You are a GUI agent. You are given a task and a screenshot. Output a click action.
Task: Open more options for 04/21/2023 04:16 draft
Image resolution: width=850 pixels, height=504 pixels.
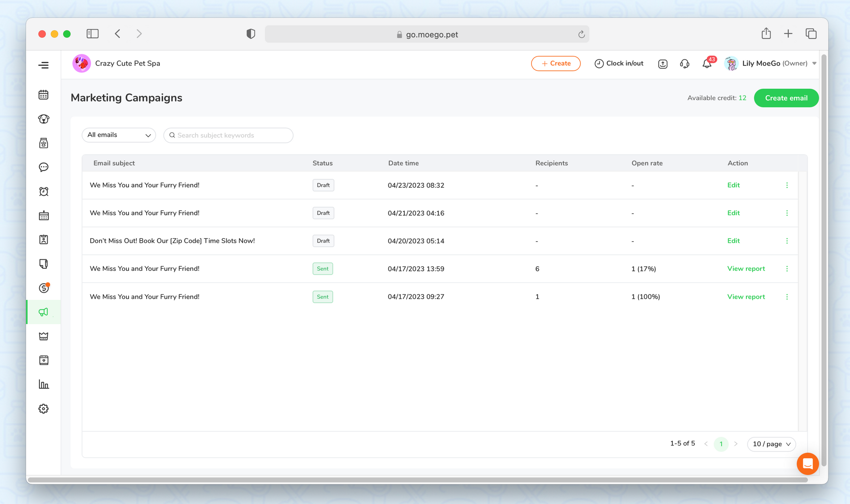[x=787, y=213]
